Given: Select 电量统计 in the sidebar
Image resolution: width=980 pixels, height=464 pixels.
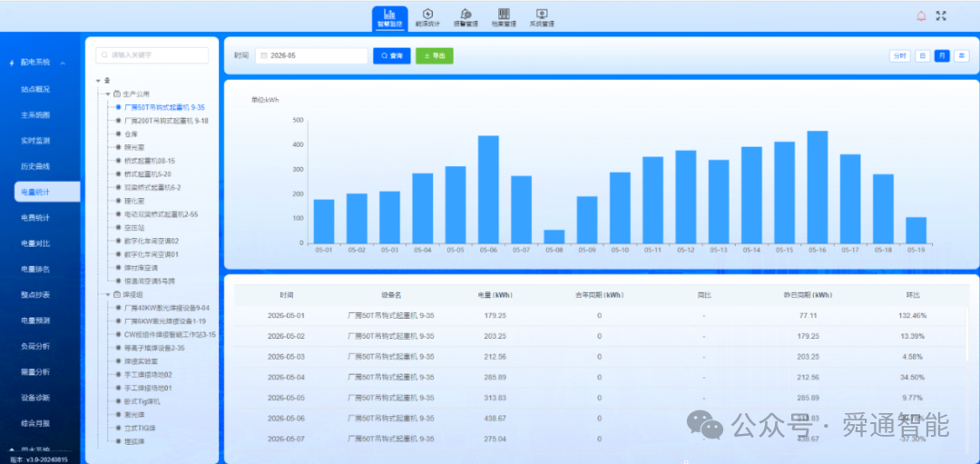Looking at the screenshot, I should 47,192.
